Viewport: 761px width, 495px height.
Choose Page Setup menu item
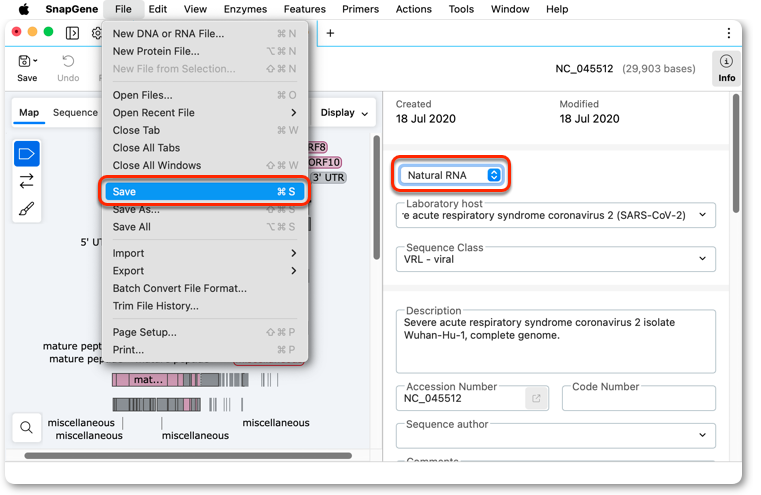point(204,332)
